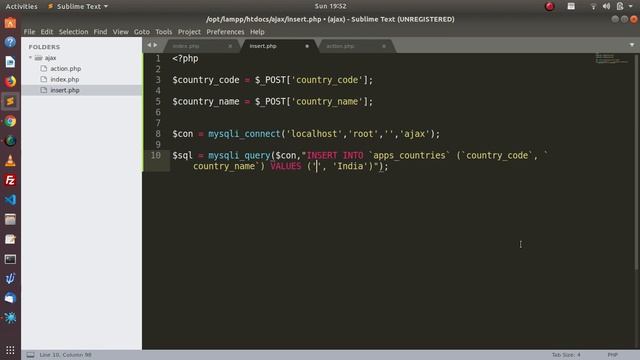Click action.php file icon in sidebar
The width and height of the screenshot is (640, 360).
[44, 69]
